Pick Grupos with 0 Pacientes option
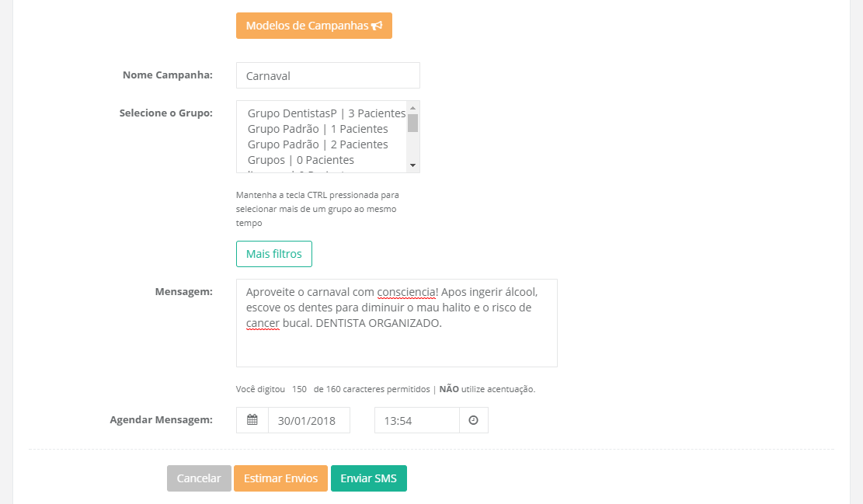This screenshot has height=504, width=863. [301, 160]
